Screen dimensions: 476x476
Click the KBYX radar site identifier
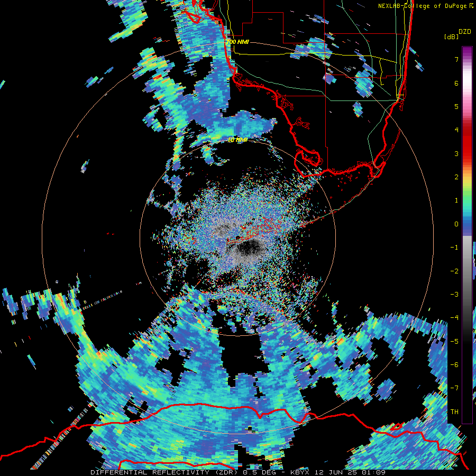[300, 472]
